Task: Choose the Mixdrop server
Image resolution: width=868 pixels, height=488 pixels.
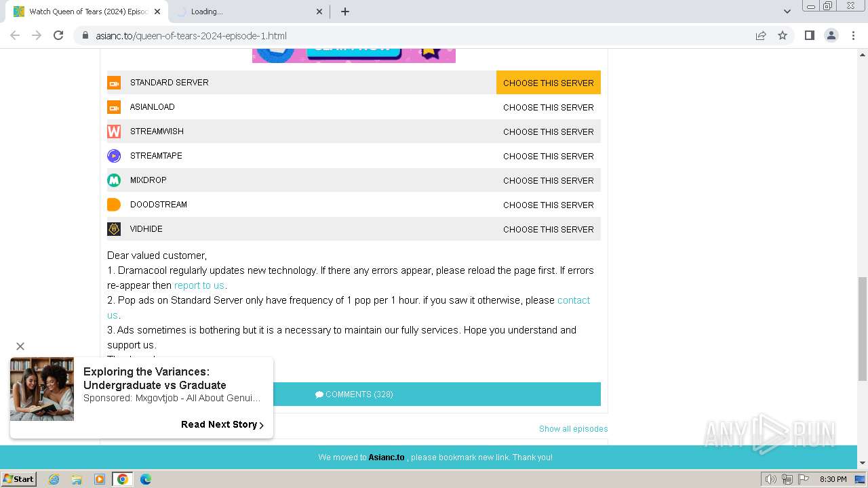Action: tap(549, 180)
